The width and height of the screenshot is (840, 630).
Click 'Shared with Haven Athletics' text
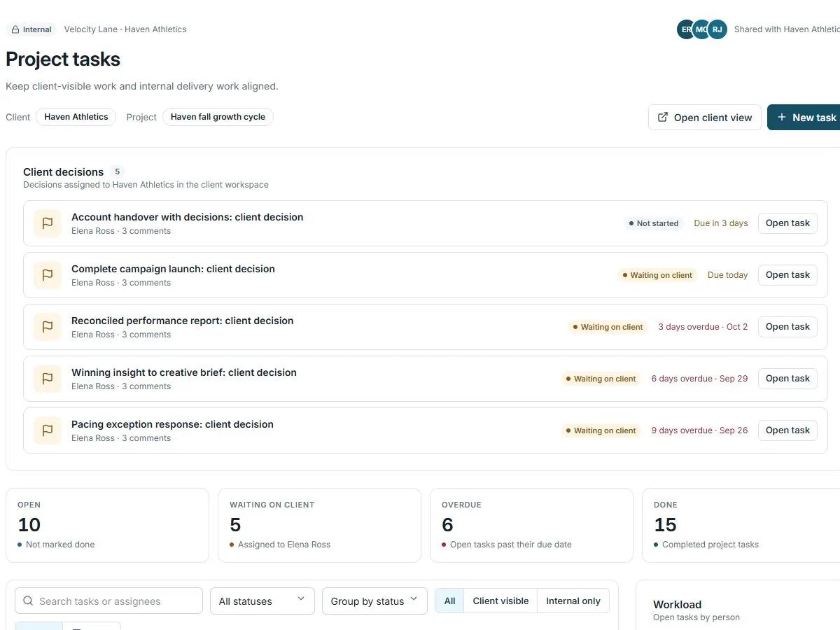787,29
